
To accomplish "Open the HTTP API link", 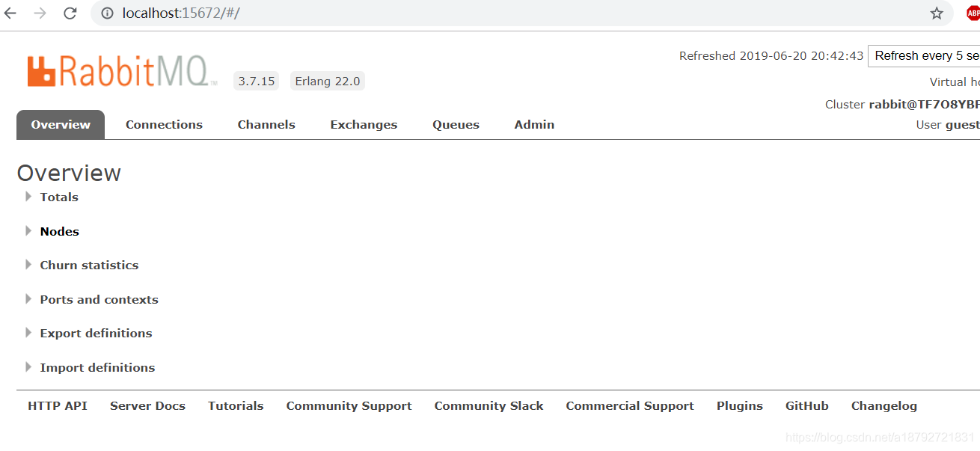I will [x=58, y=405].
